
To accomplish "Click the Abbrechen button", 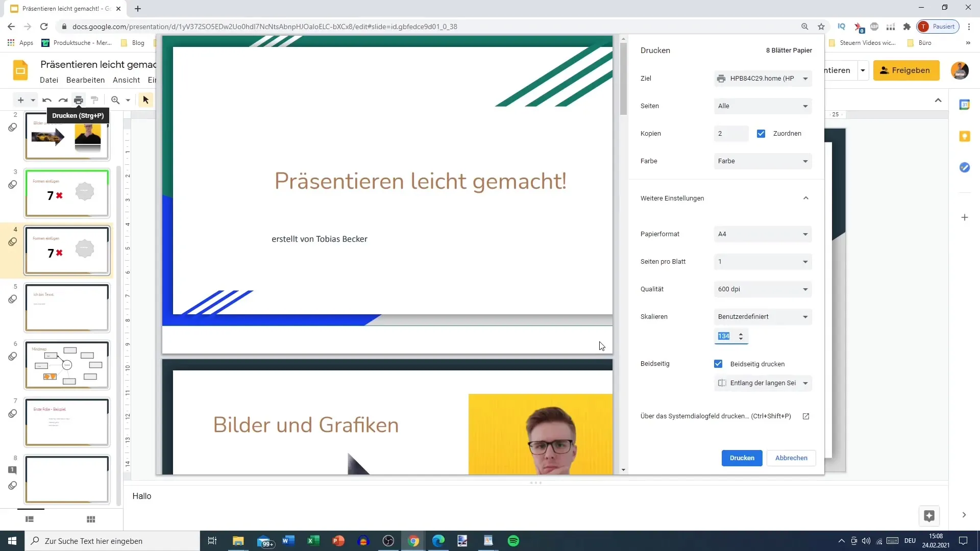I will [791, 458].
